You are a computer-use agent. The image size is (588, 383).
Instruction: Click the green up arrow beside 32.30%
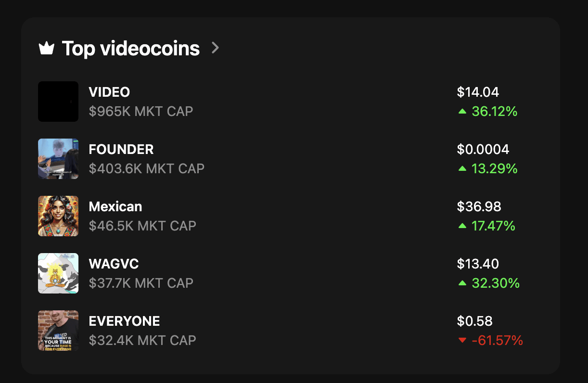click(x=462, y=283)
